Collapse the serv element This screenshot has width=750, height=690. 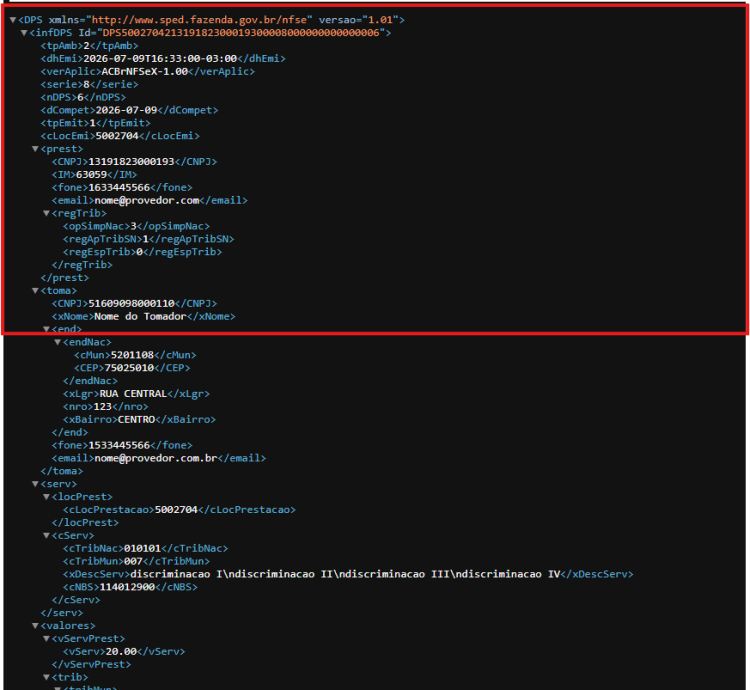click(x=35, y=484)
